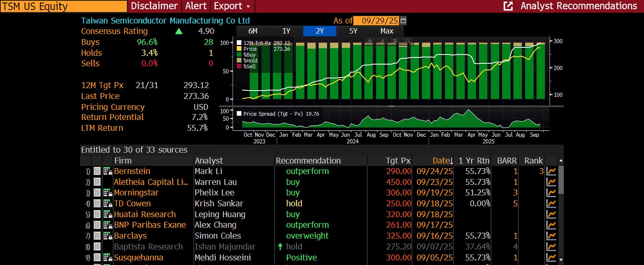Click the TD Cowen firm link
This screenshot has width=644, height=265.
(132, 203)
